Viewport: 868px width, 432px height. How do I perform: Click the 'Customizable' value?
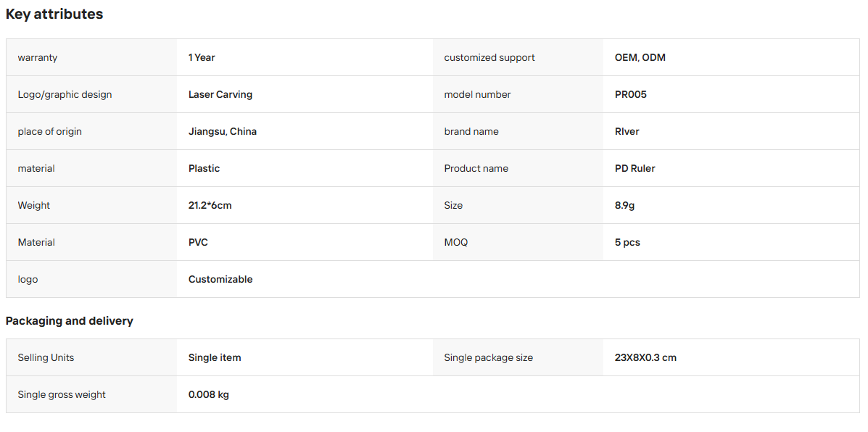coord(220,279)
